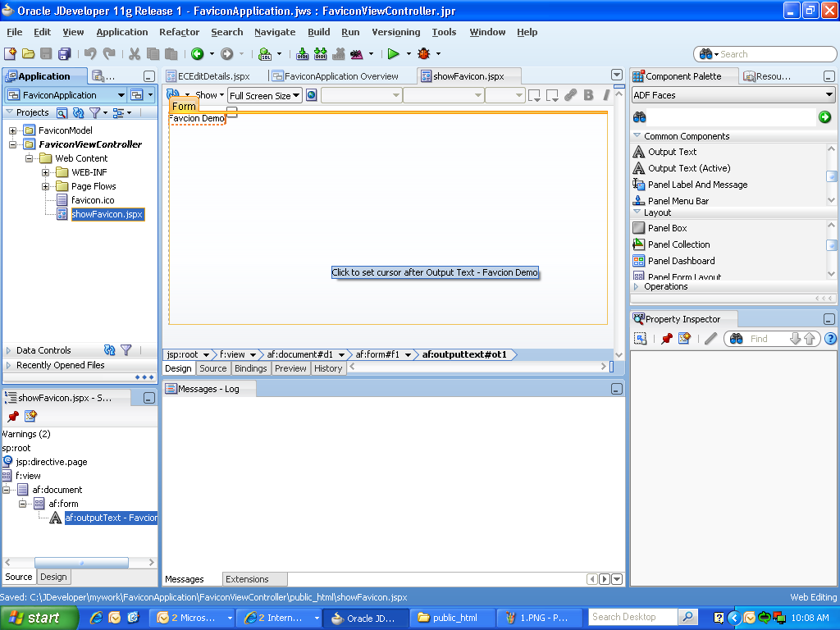Screen dimensions: 840x630
Task: Pin the Property Inspector with the pushpin
Action: pos(666,338)
